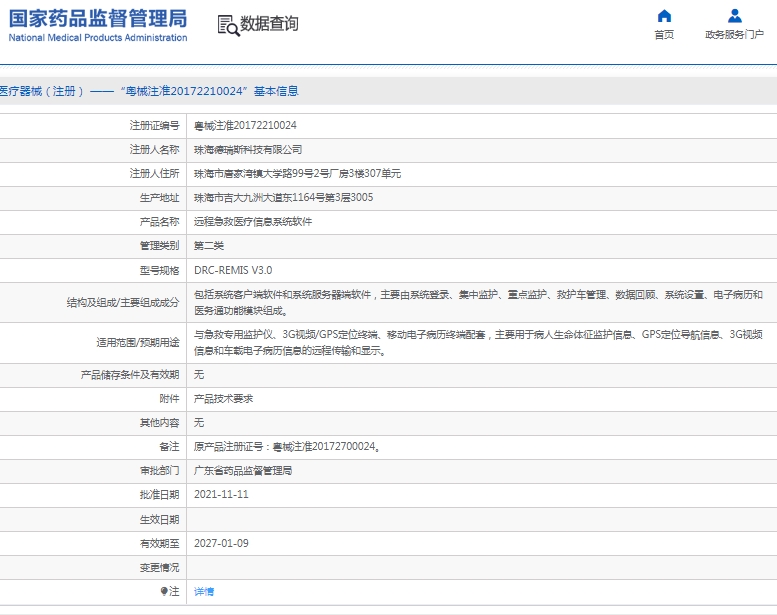Click the 有效期至 label

(160, 543)
